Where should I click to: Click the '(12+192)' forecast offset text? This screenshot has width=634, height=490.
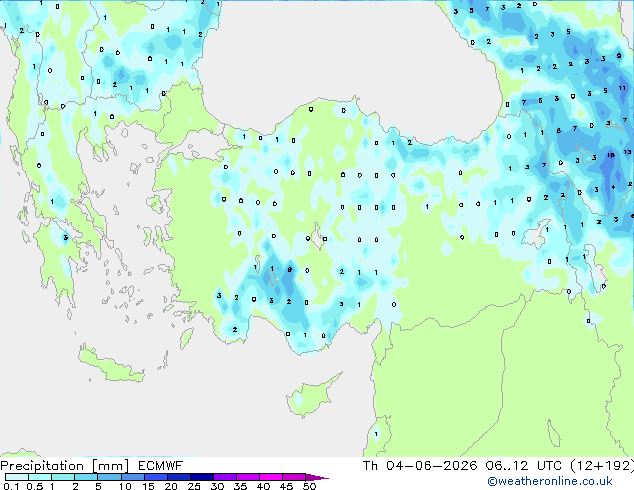tap(602, 466)
